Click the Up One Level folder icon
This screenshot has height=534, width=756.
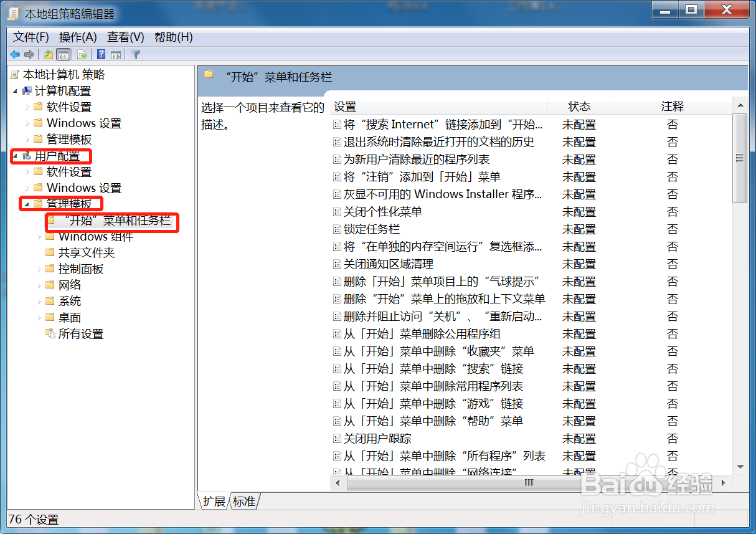pyautogui.click(x=48, y=54)
